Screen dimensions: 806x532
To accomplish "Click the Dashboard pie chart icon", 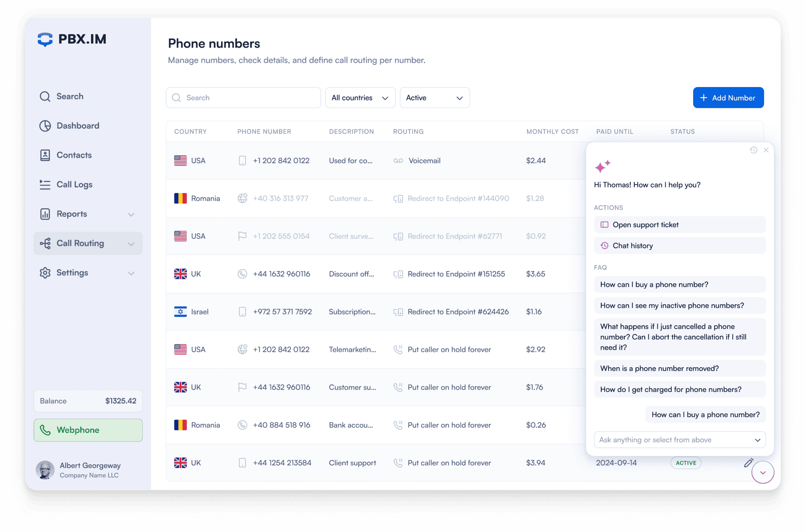I will (45, 126).
